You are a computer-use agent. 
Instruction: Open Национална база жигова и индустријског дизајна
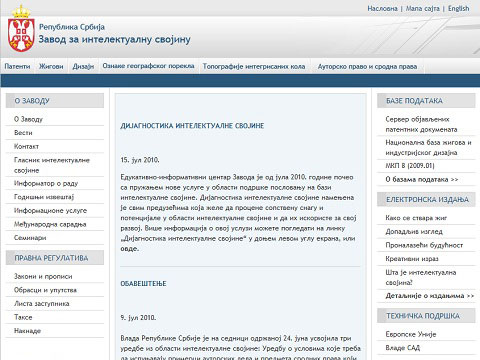(428, 147)
